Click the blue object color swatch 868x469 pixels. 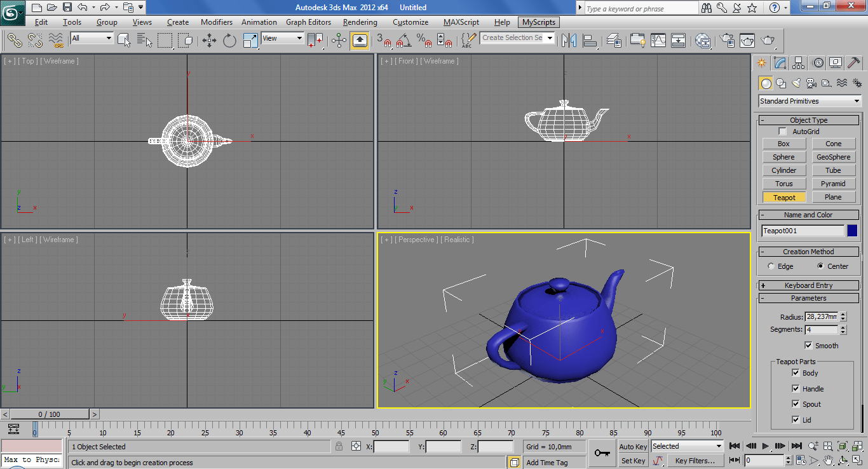(852, 231)
